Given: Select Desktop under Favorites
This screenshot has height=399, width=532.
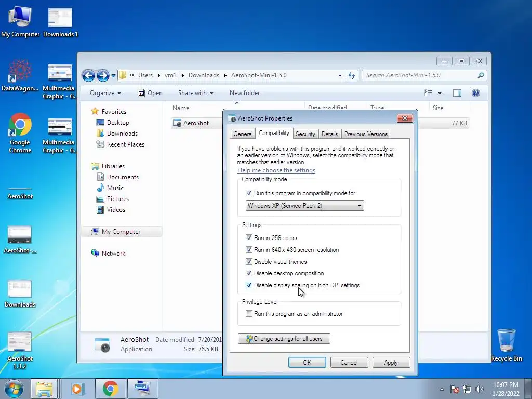Looking at the screenshot, I should 113,123.
